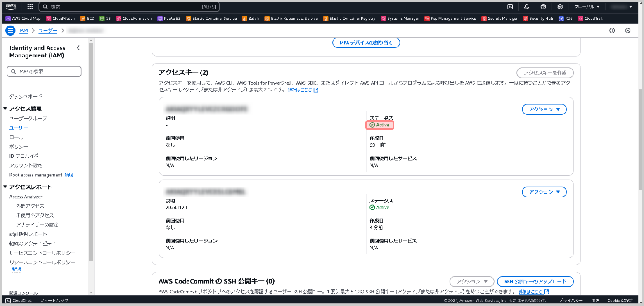Screen dimensions: 644x306
Task: Select アカウント設定 in the sidebar
Action: 26,165
